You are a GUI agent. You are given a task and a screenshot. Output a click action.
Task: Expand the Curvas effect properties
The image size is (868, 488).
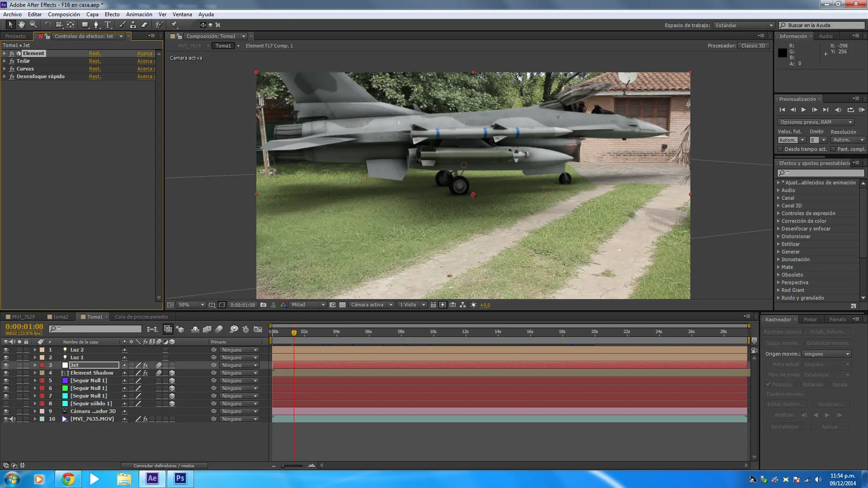pos(5,69)
